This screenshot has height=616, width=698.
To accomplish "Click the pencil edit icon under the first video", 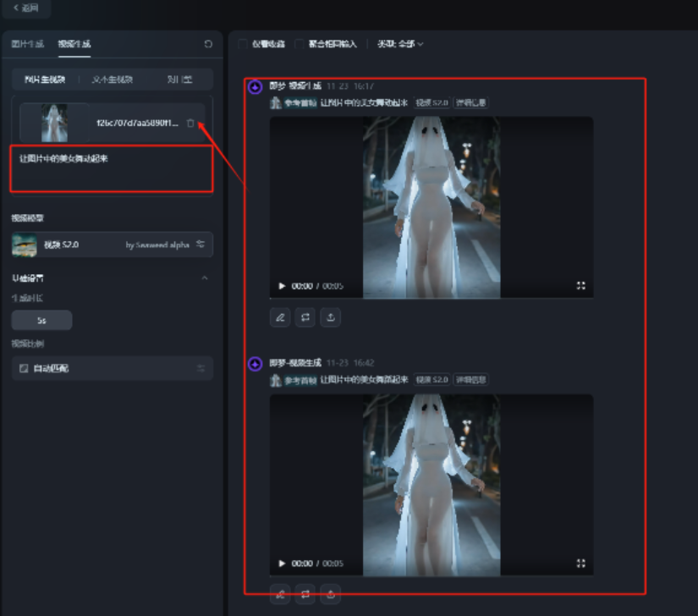I will [x=281, y=317].
